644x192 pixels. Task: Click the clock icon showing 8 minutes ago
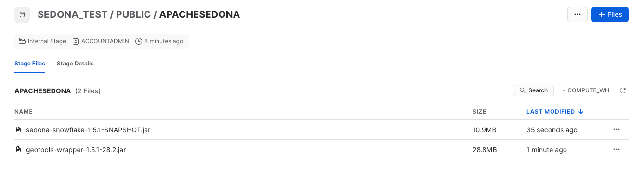click(x=139, y=41)
